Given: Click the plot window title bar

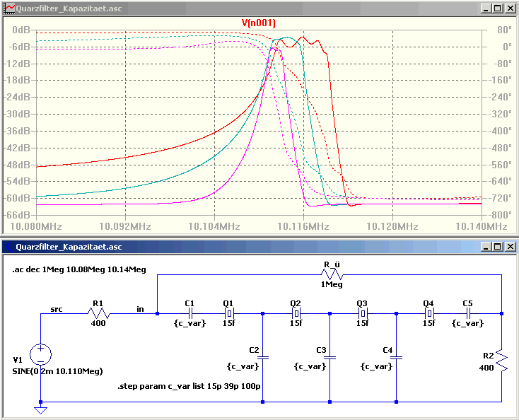Looking at the screenshot, I should (259, 8).
